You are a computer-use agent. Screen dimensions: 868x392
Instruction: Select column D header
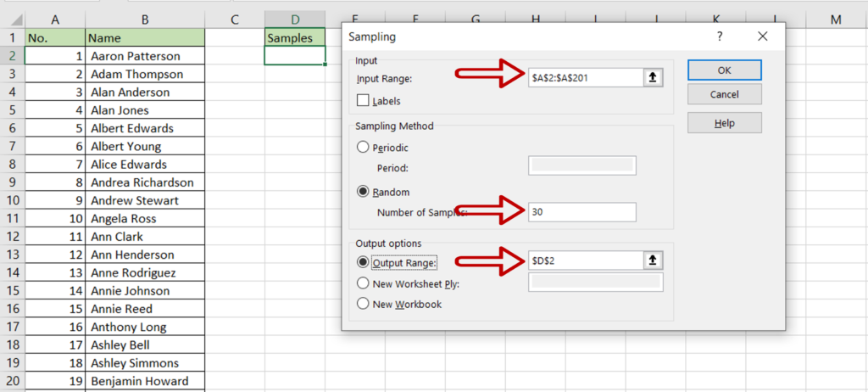[x=295, y=20]
